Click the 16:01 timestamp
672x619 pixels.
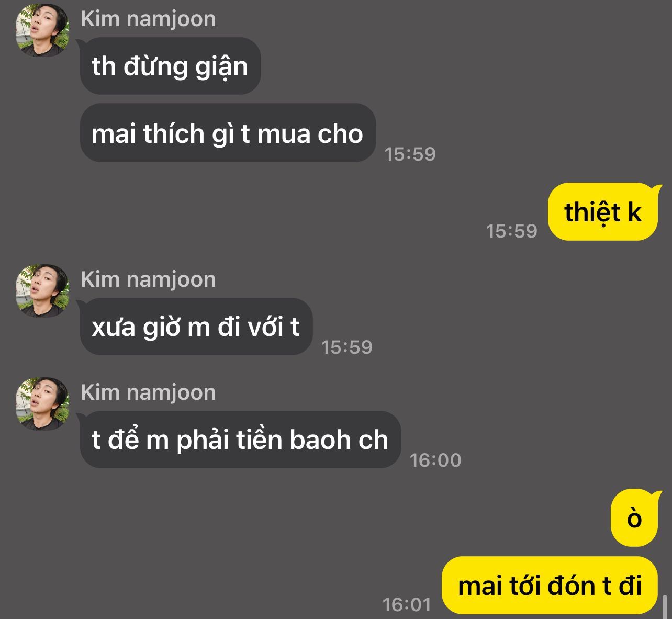click(x=407, y=604)
